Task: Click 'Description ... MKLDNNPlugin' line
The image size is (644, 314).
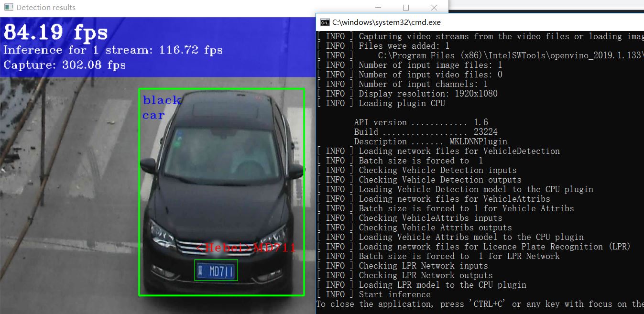Action: click(431, 141)
